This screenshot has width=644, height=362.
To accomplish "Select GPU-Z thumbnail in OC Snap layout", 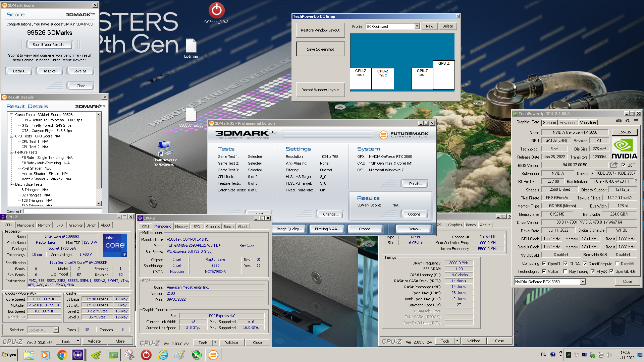I will click(444, 75).
